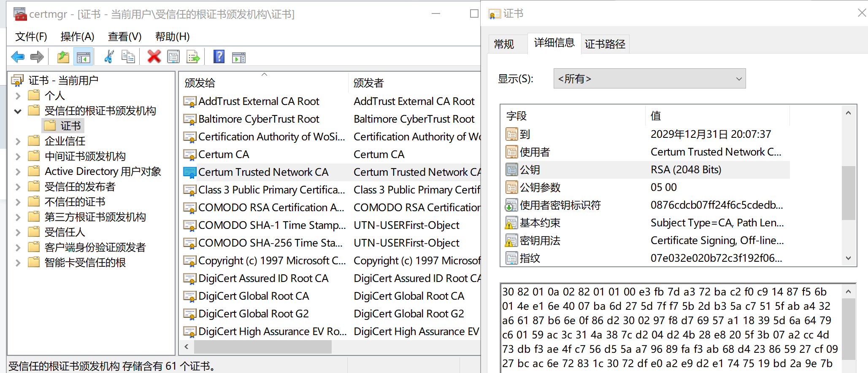Sort by the 颁发给 column header
This screenshot has width=868, height=373.
(x=264, y=83)
